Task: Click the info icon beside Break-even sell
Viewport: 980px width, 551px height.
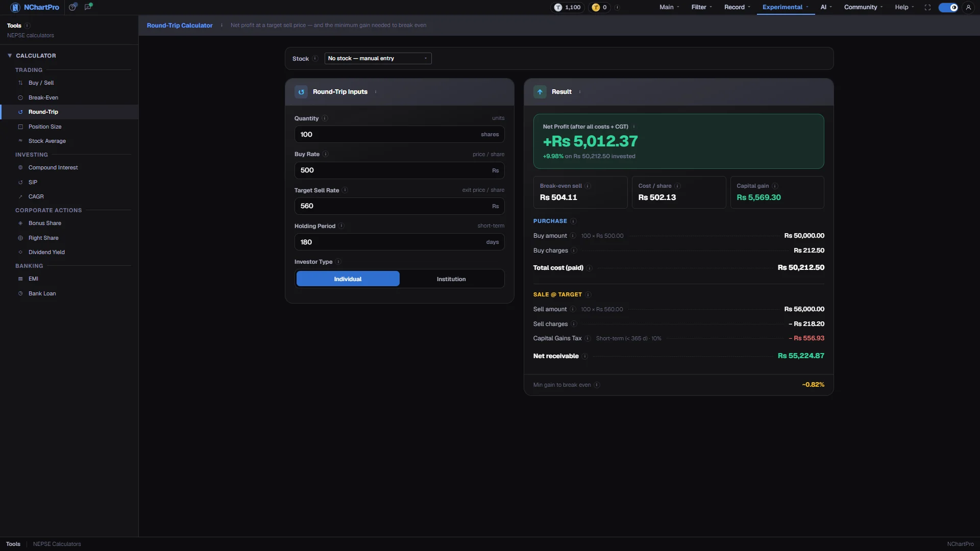Action: pos(587,186)
